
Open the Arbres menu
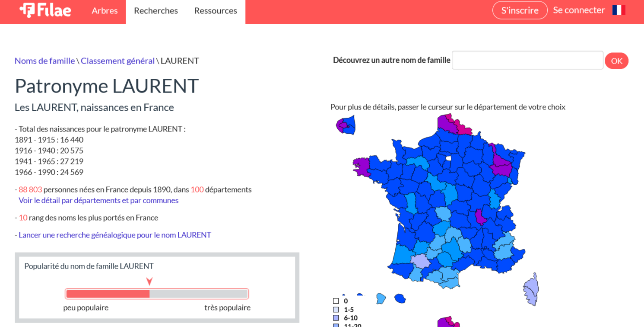tap(105, 11)
